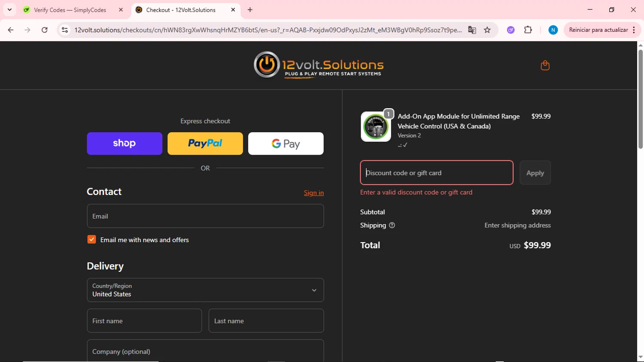
Task: Pay with Shop Pay button
Action: click(125, 143)
